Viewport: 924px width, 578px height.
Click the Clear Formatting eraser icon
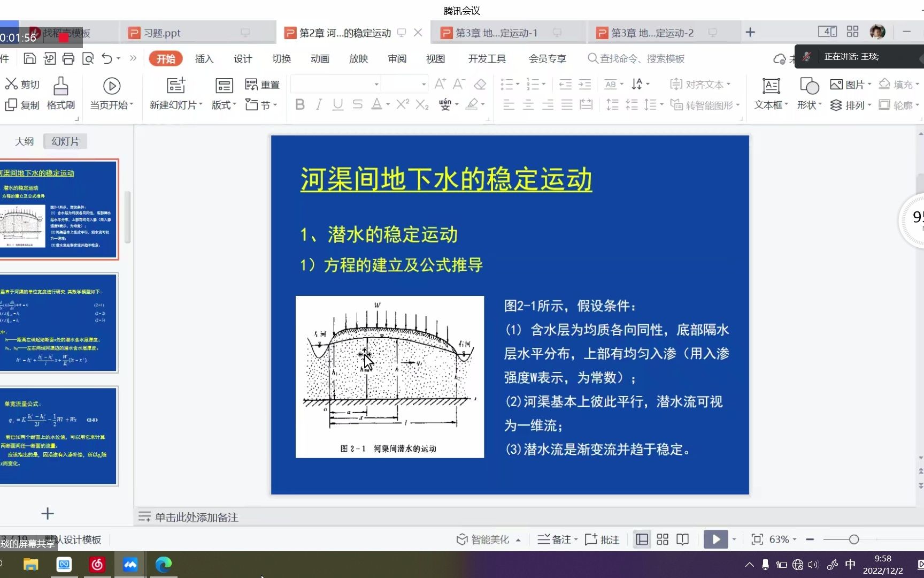pyautogui.click(x=480, y=84)
